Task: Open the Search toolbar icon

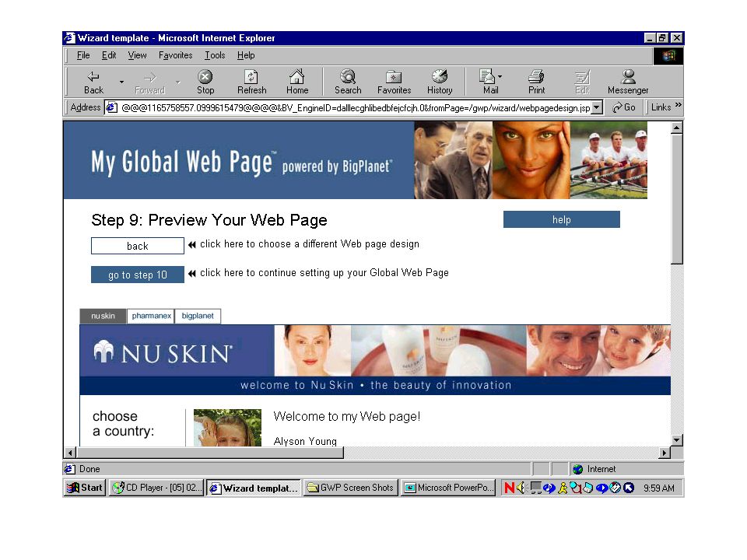Action: (348, 82)
